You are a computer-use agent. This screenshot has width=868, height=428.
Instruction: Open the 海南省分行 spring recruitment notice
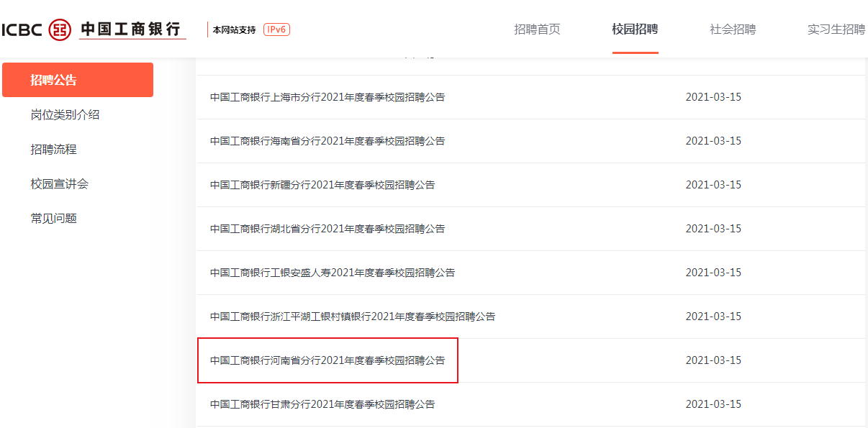(327, 141)
